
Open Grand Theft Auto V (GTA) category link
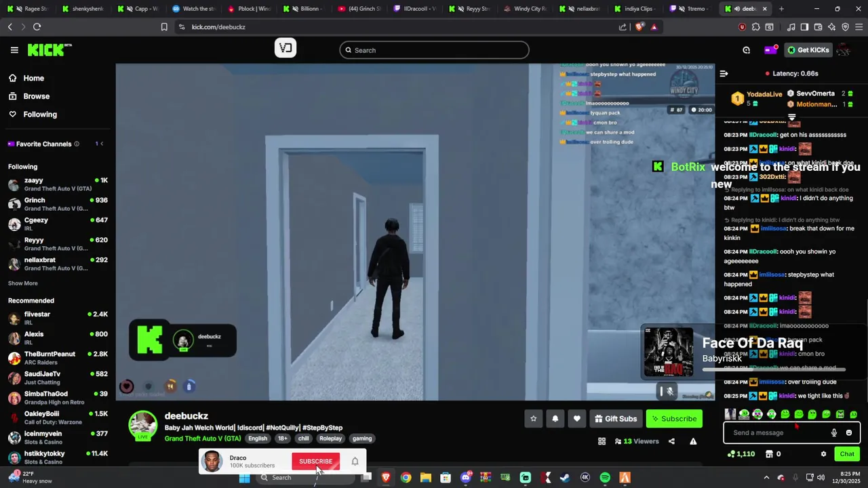point(203,439)
